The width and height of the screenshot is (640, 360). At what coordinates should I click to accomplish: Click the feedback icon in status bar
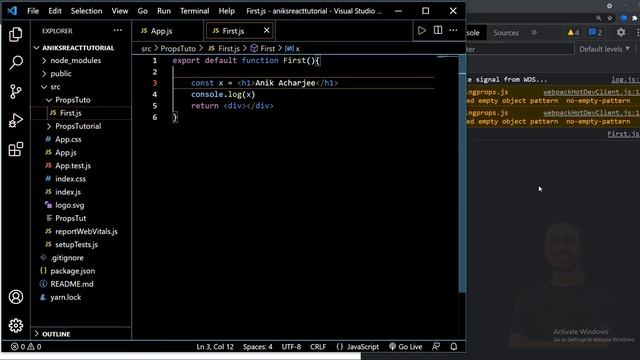pyautogui.click(x=436, y=347)
